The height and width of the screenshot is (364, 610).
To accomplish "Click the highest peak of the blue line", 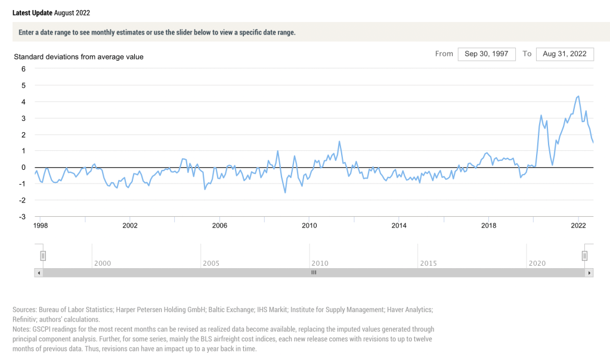I will (x=578, y=96).
